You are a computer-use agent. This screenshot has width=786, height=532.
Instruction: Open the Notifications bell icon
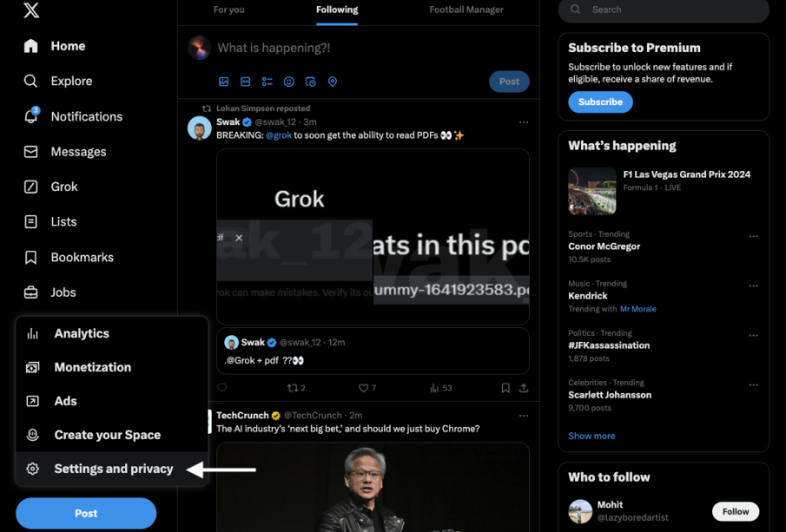click(31, 115)
